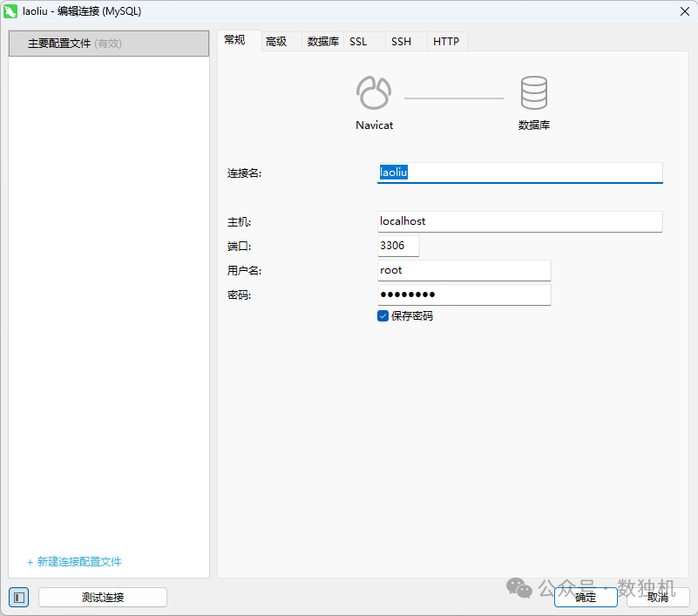Click the 新建连接配置文件 link
Screen dimensions: 698x616
point(74,562)
